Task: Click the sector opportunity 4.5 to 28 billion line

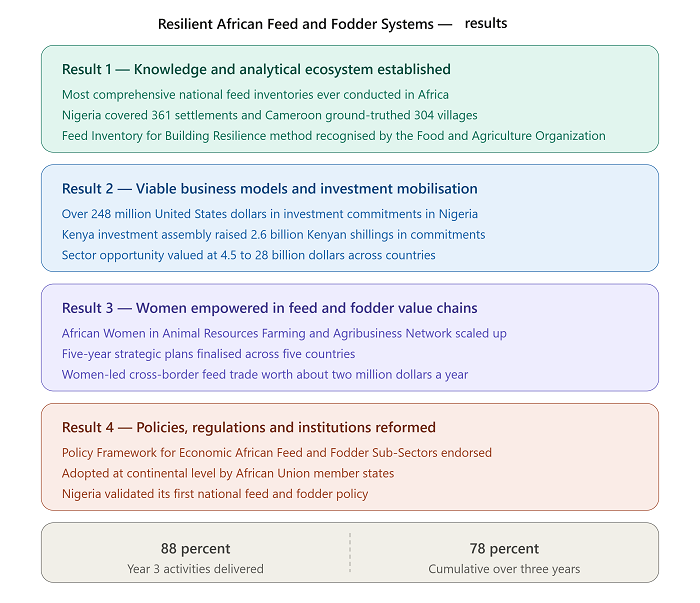Action: coord(249,255)
